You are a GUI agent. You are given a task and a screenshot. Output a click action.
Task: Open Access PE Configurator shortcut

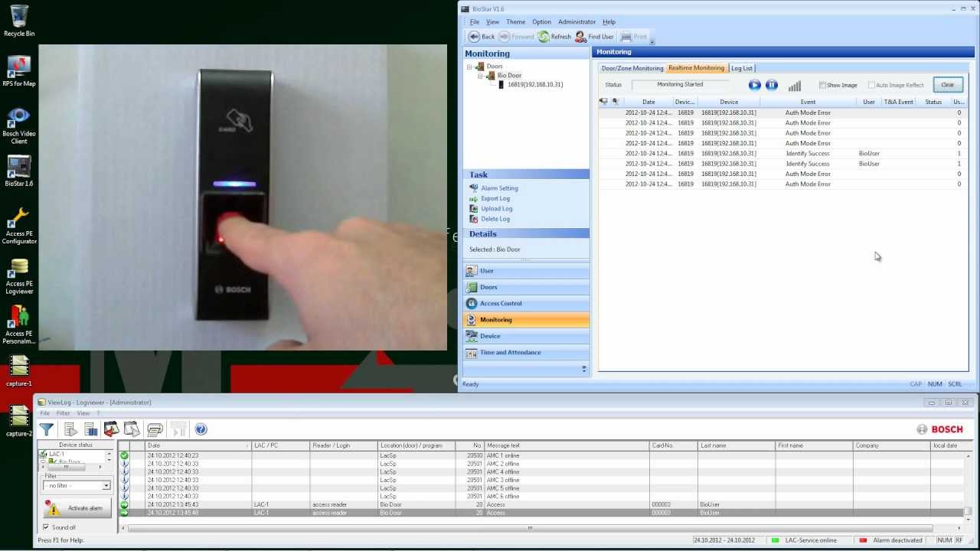click(19, 226)
